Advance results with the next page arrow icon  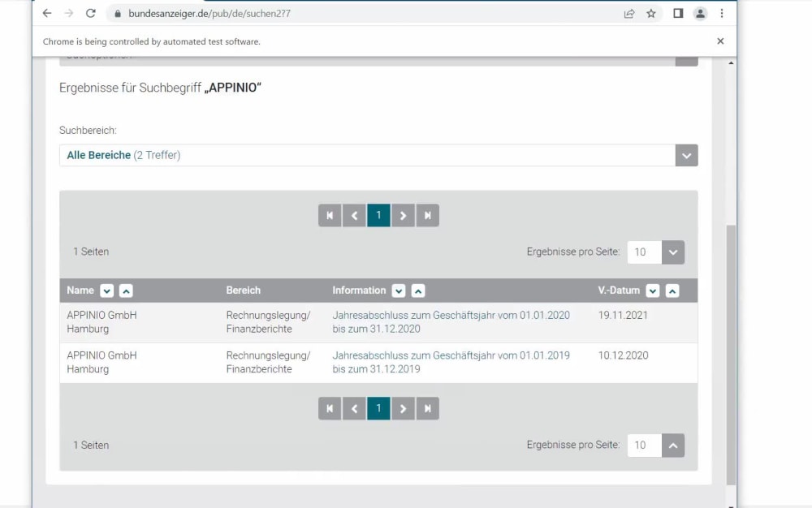[x=403, y=215]
